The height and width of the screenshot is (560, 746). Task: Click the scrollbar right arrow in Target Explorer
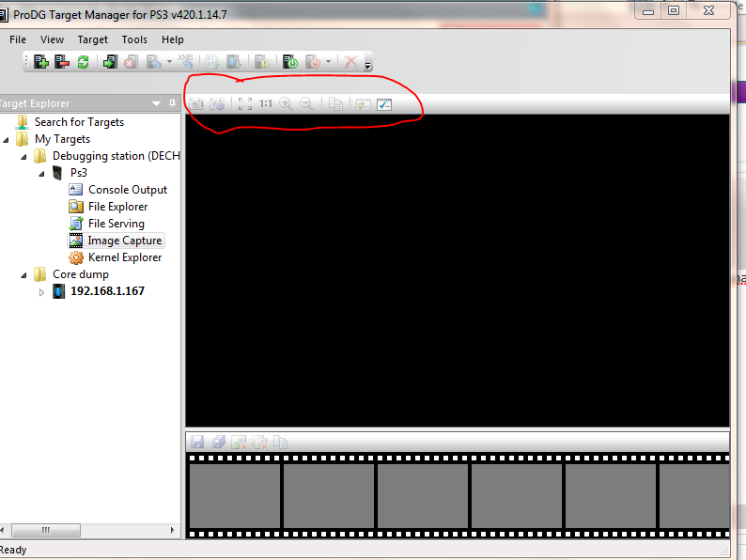click(x=172, y=530)
